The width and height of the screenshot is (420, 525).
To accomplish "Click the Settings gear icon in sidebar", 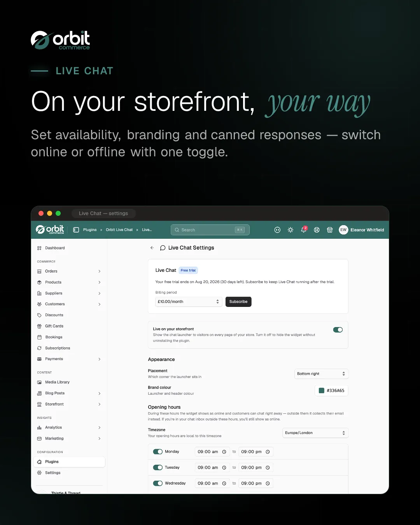I will coord(39,473).
